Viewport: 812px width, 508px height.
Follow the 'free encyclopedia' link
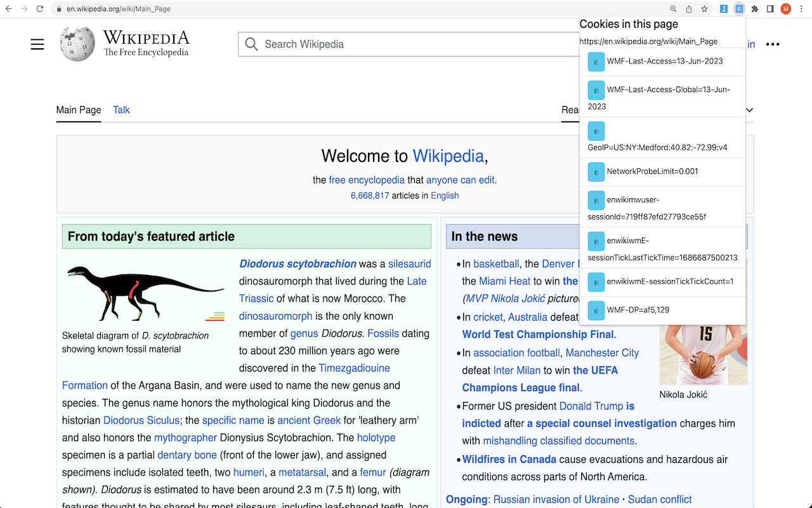367,180
